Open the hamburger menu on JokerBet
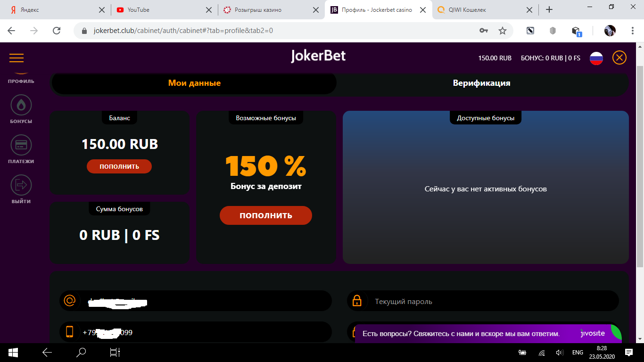The image size is (644, 362). pyautogui.click(x=17, y=58)
